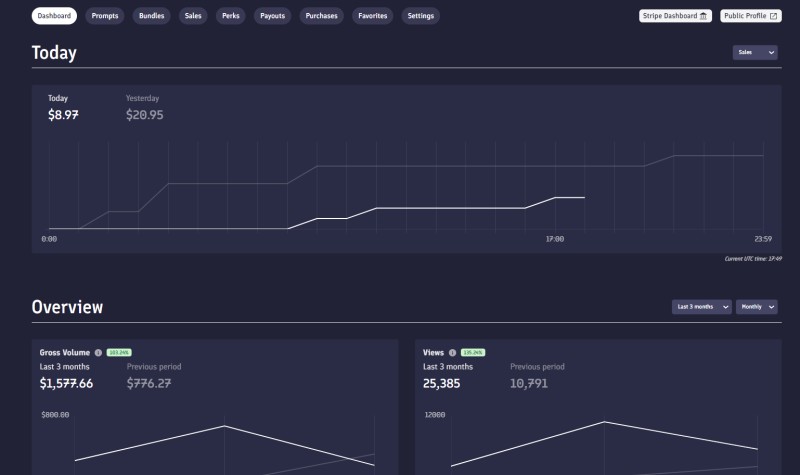Select the Perks tab
The height and width of the screenshot is (475, 800).
click(231, 16)
